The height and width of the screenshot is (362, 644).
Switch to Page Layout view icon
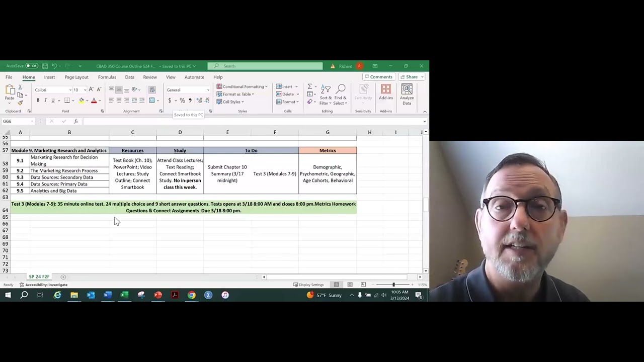(350, 285)
